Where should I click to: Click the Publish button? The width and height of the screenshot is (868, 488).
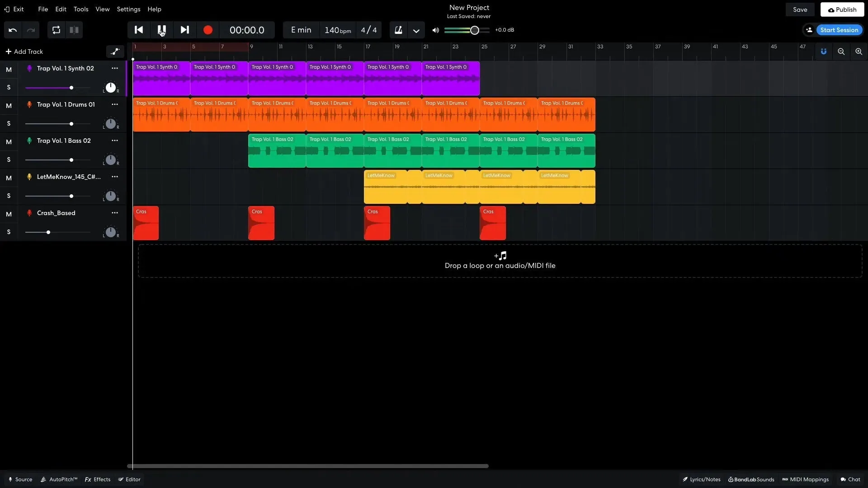point(842,9)
